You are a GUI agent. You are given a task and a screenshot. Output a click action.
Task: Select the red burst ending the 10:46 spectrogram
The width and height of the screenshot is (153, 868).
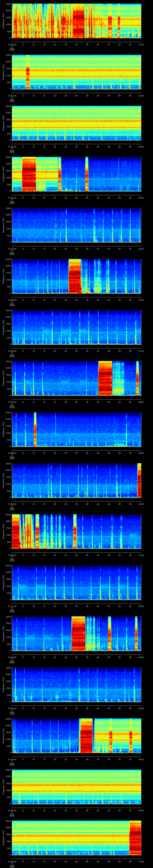[135, 838]
